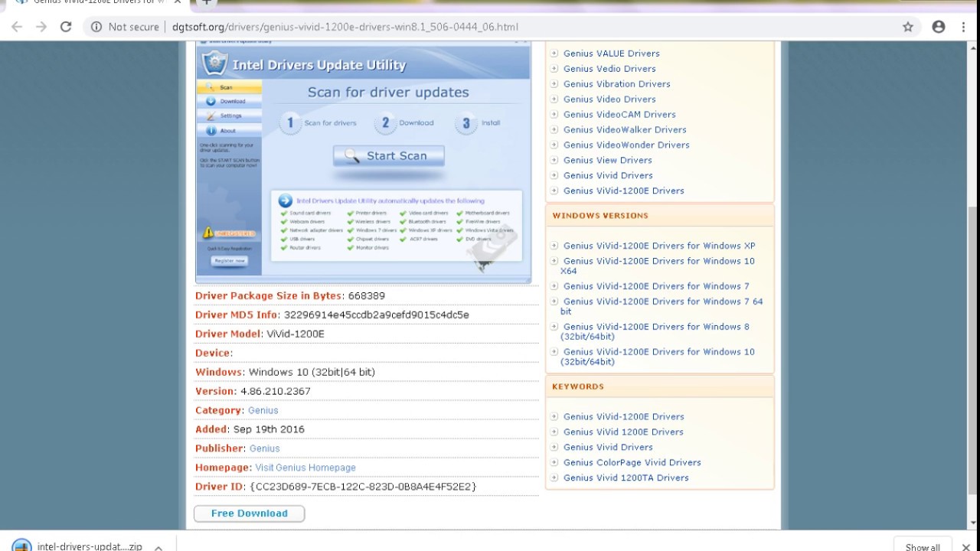Open the Chrome three-dot menu
The height and width of the screenshot is (551, 980).
963,27
